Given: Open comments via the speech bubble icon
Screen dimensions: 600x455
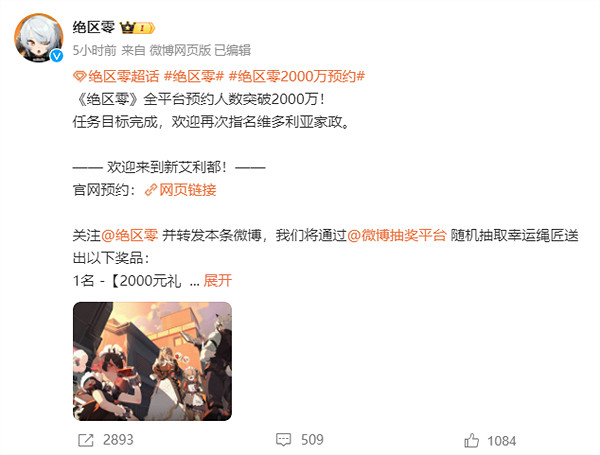Looking at the screenshot, I should coord(284,440).
